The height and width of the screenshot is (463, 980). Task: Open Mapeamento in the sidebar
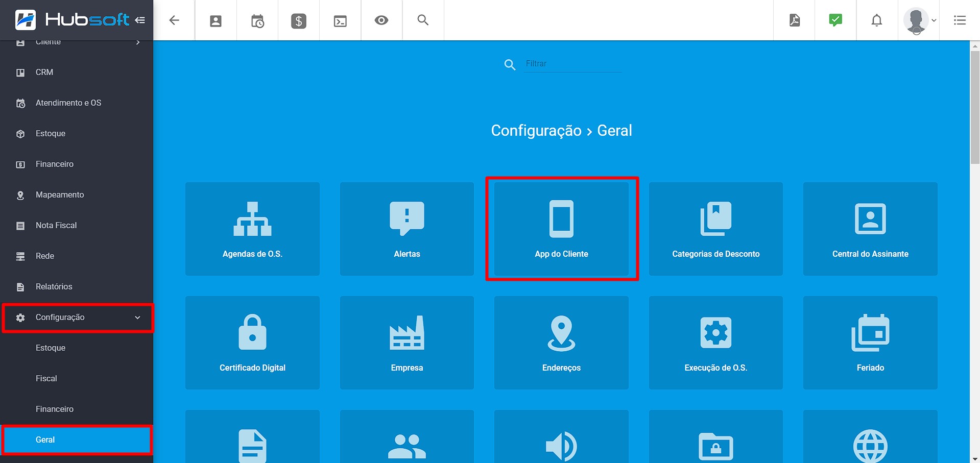tap(77, 195)
